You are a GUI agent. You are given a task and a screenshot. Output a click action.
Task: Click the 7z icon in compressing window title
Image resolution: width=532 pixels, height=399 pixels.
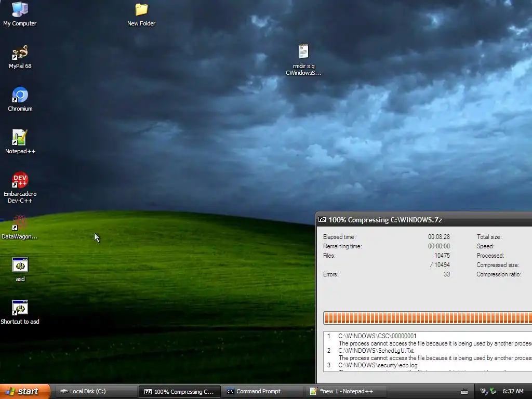coord(322,220)
